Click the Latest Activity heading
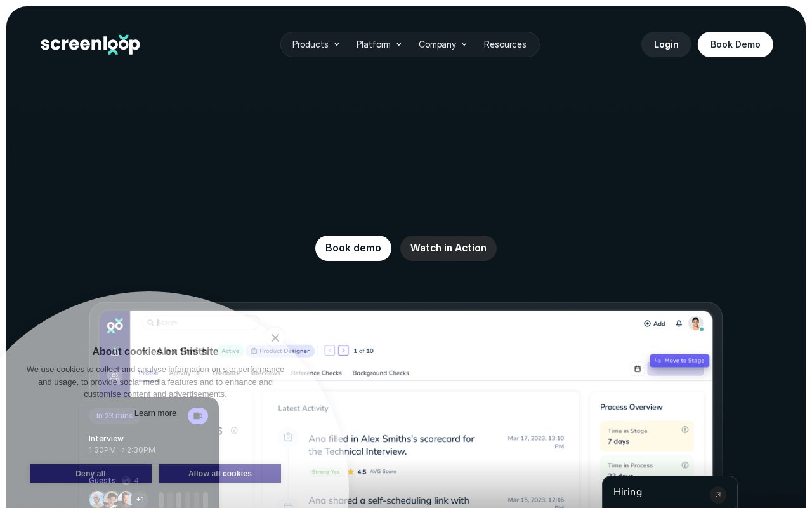The width and height of the screenshot is (812, 508). (303, 408)
